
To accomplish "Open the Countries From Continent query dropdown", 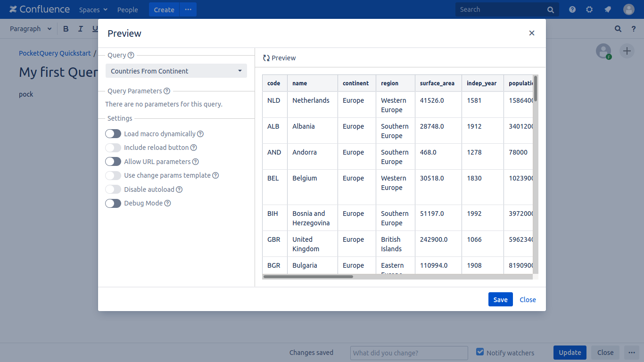I will (x=176, y=71).
